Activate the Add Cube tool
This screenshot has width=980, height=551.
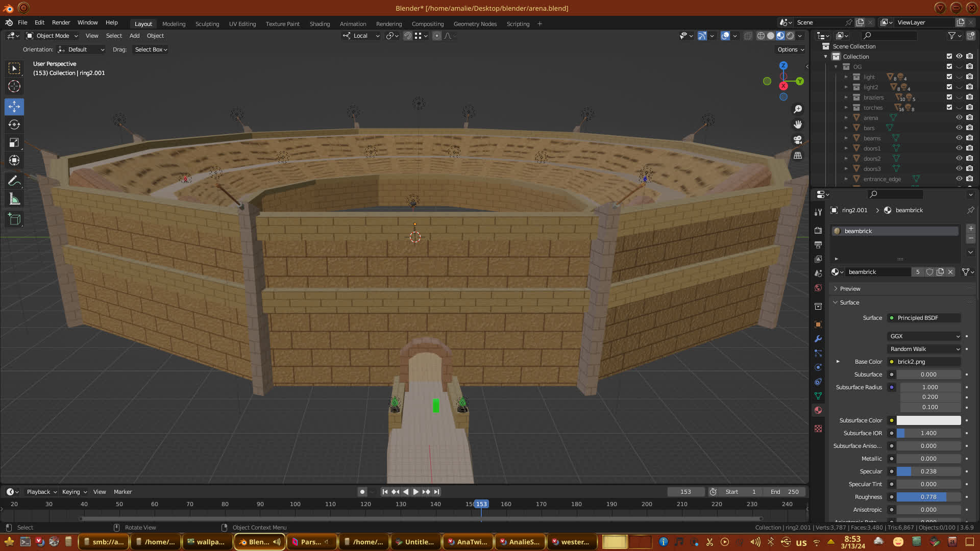[x=14, y=219]
